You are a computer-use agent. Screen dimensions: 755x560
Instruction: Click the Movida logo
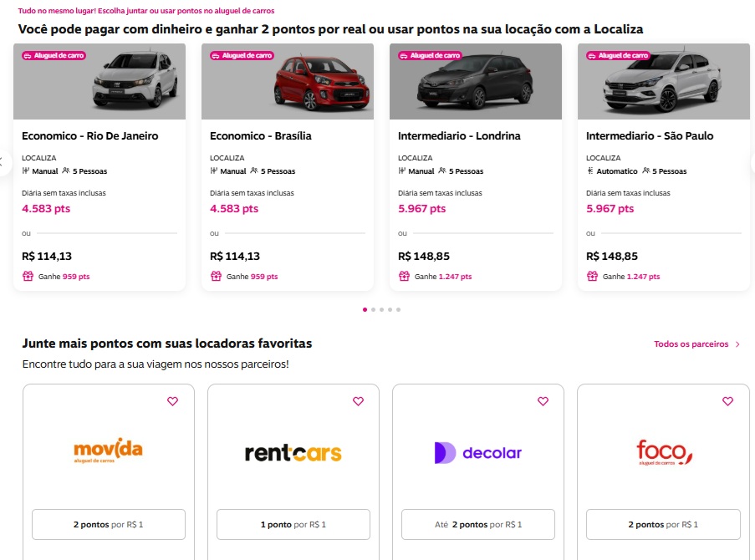[x=109, y=452]
